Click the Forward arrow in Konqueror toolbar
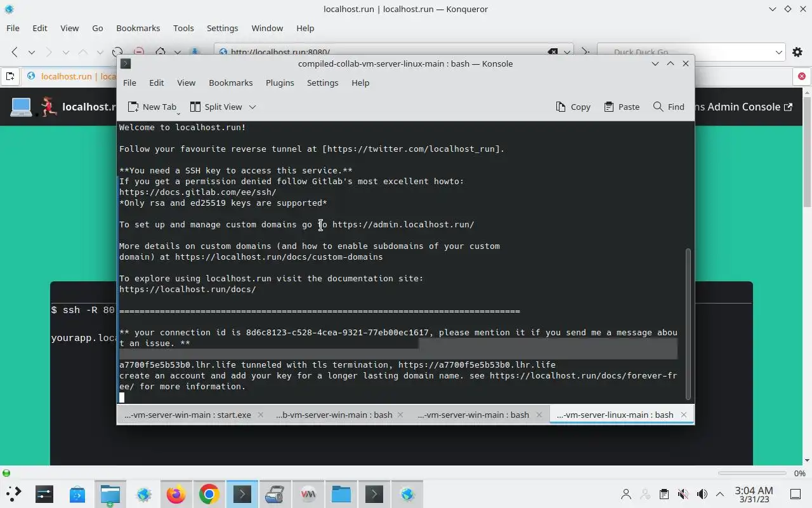The image size is (812, 508). pyautogui.click(x=48, y=52)
